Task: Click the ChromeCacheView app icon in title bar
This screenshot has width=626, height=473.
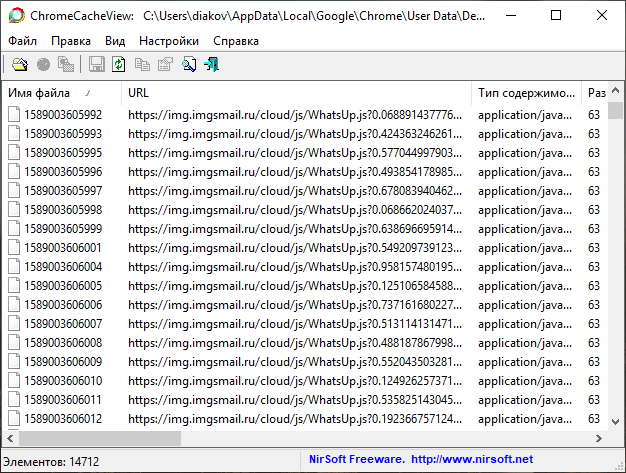Action: tap(16, 16)
